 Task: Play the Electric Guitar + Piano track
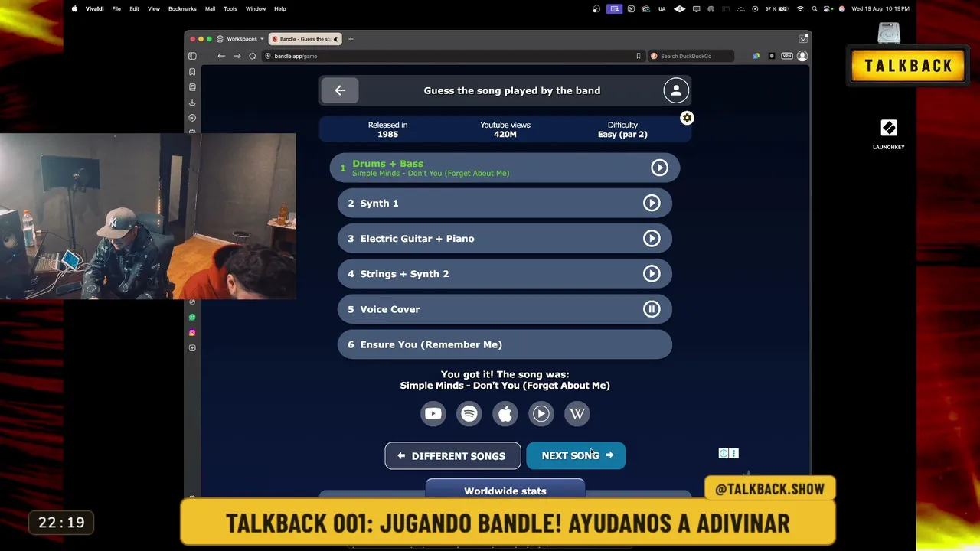pyautogui.click(x=652, y=239)
